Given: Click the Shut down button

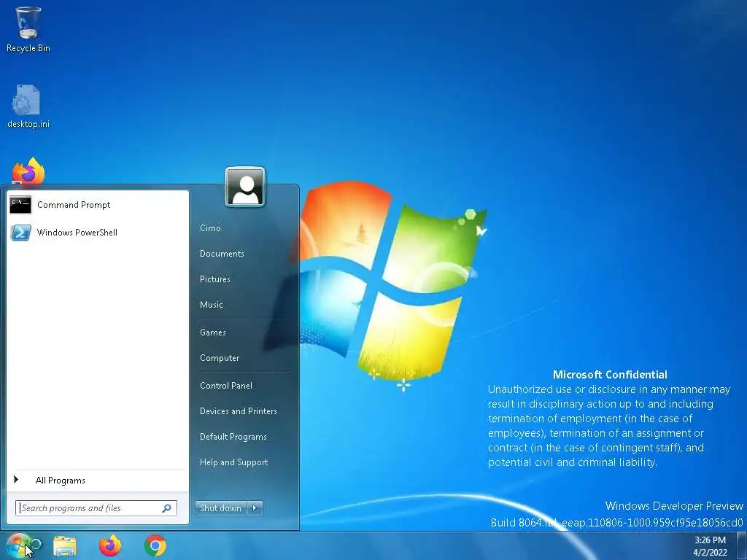Looking at the screenshot, I should coord(220,508).
